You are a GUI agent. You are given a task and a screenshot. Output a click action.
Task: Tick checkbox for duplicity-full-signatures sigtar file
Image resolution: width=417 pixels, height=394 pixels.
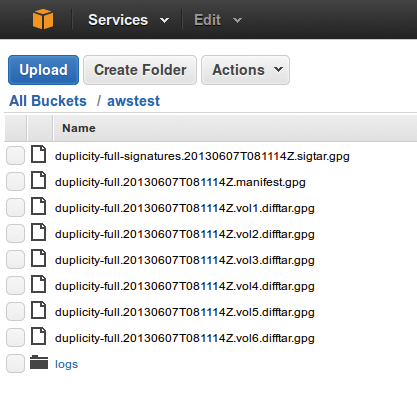coord(15,155)
